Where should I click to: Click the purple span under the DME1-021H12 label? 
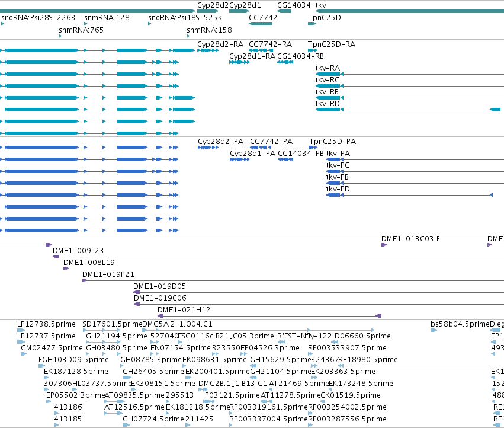(269, 316)
